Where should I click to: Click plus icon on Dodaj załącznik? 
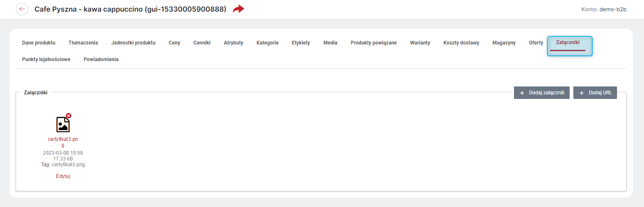(x=522, y=93)
